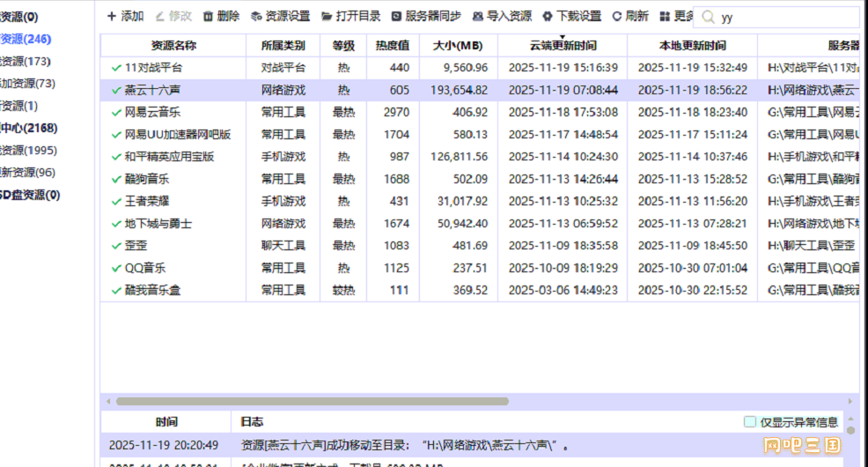The height and width of the screenshot is (467, 868).
Task: Select sidebar item 资源(1995)
Action: tap(29, 150)
